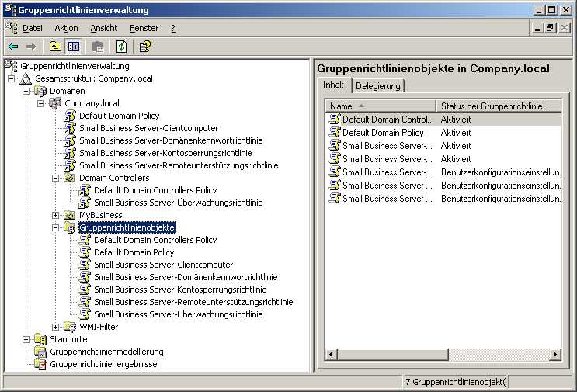
Task: Expand the WMI-Filter node
Action: [56, 327]
